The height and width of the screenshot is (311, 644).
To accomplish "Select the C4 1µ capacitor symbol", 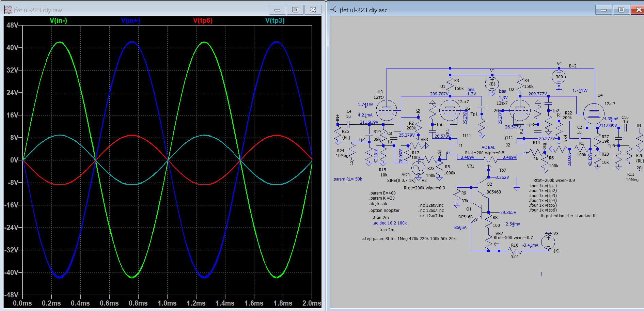I will (348, 125).
